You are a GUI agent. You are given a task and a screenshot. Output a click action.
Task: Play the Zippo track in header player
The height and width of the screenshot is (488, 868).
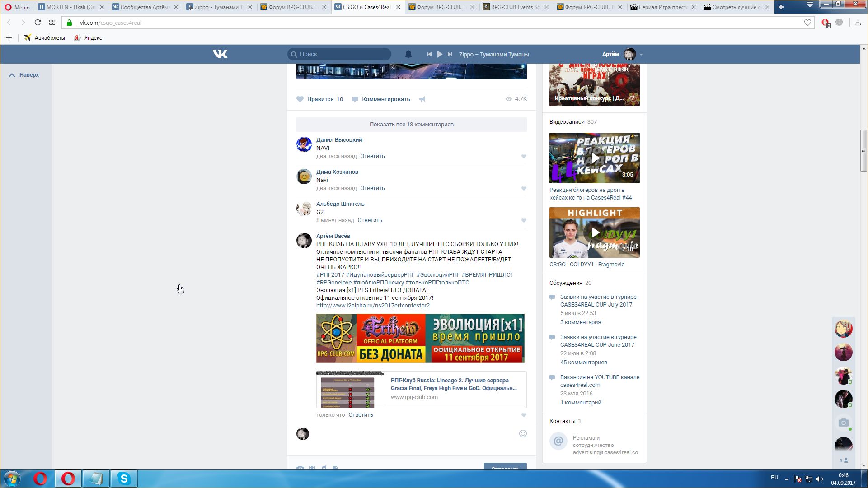[x=440, y=54]
